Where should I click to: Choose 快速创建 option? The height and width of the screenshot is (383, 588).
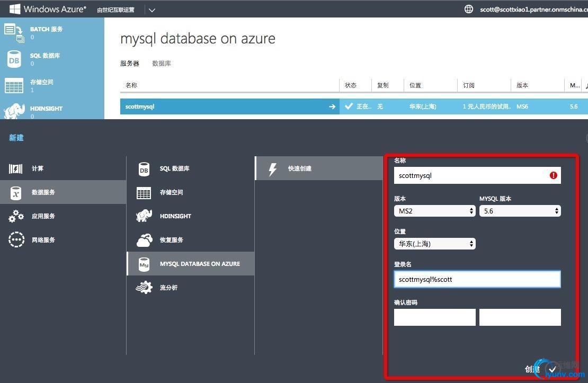tap(319, 168)
